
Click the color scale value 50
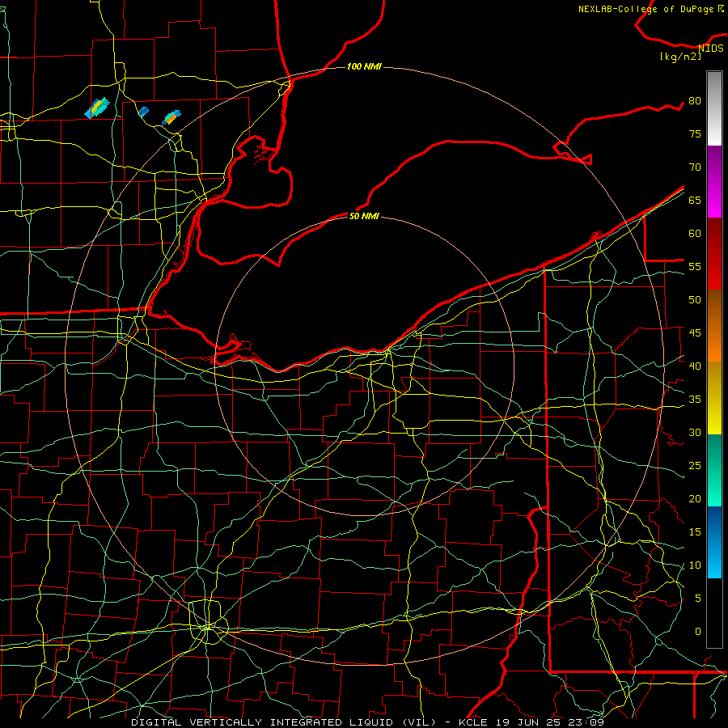695,299
